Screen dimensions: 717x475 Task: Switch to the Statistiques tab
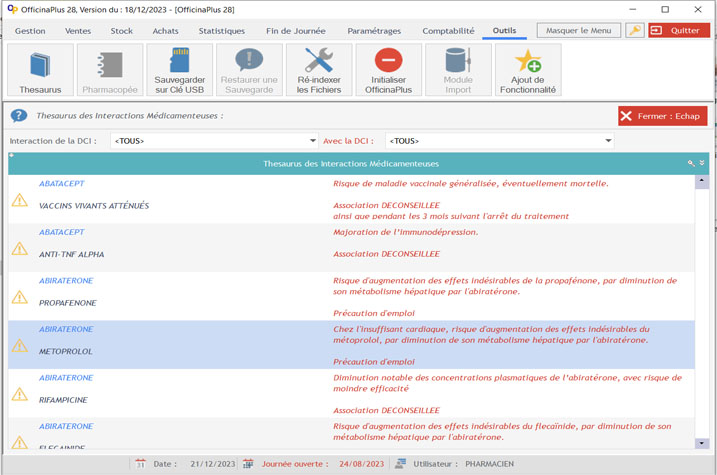click(x=221, y=31)
